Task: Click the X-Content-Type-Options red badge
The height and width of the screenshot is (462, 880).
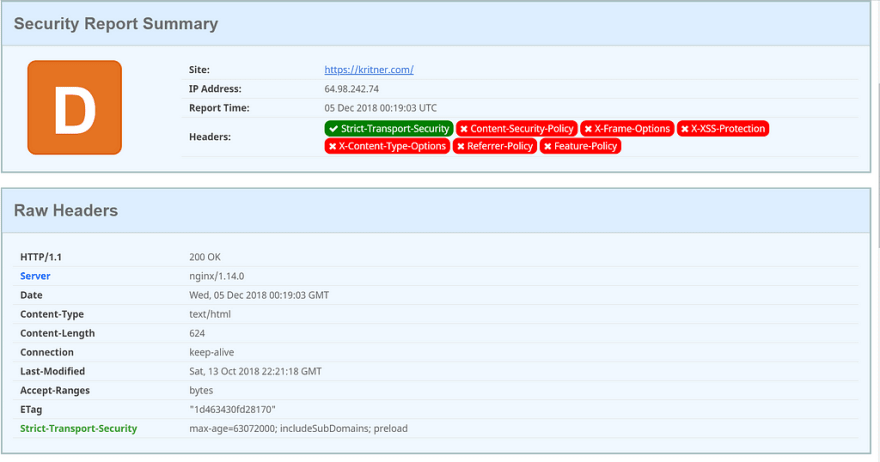Action: [387, 146]
